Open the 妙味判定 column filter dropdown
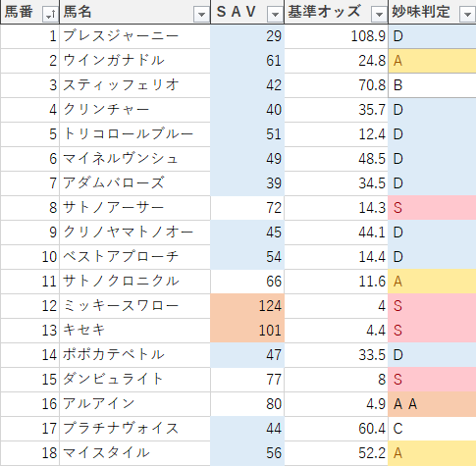The image size is (476, 466). point(468,15)
